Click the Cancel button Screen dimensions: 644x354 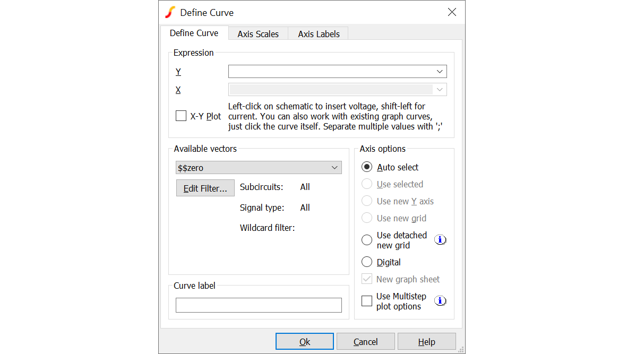[365, 342]
